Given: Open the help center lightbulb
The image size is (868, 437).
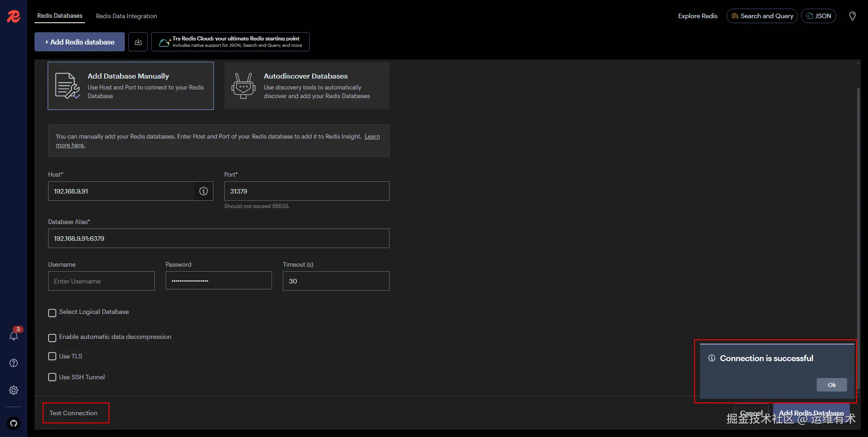Looking at the screenshot, I should 853,16.
